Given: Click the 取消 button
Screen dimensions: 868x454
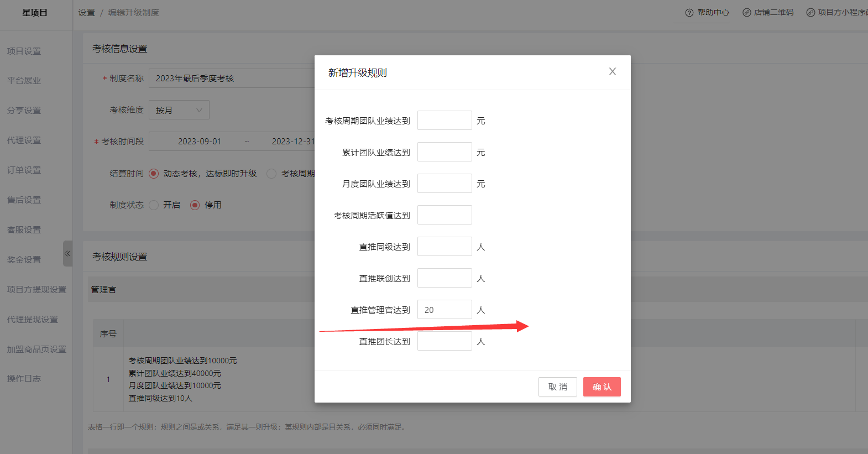Looking at the screenshot, I should click(557, 387).
